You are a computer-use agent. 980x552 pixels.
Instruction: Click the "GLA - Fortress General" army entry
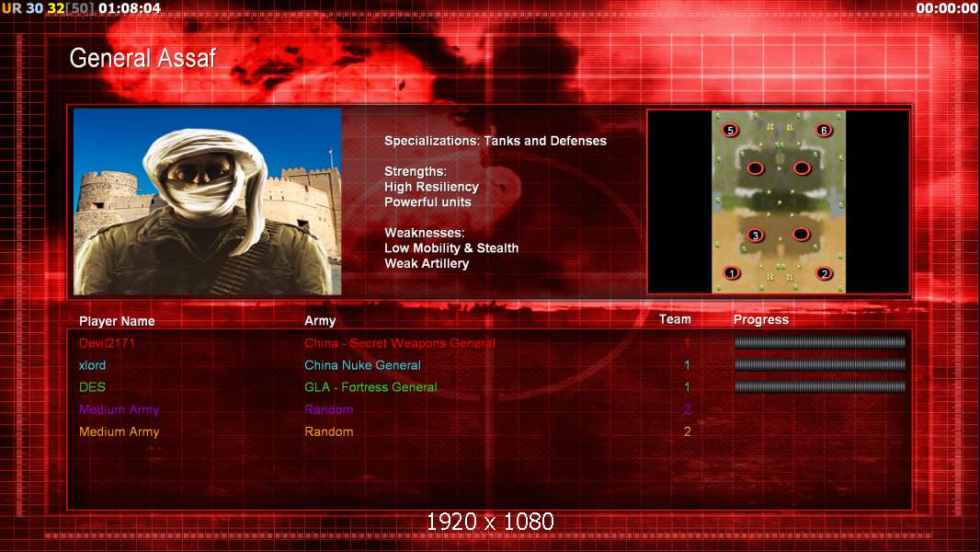(x=370, y=387)
